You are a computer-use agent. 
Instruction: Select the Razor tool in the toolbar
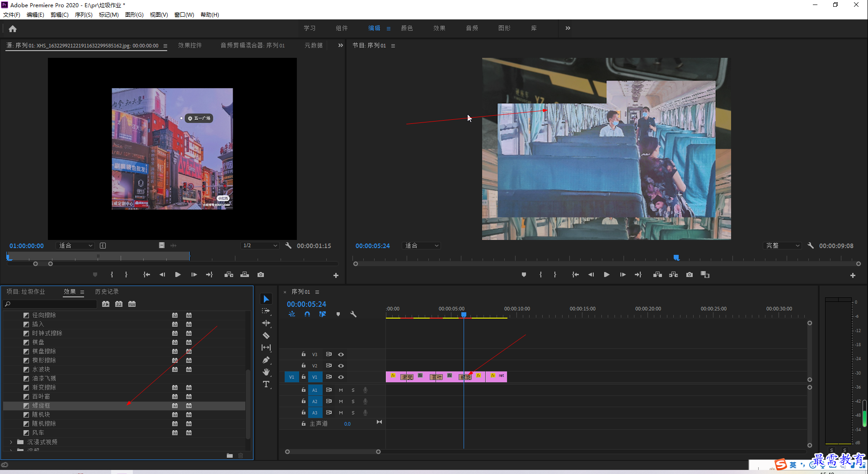[x=266, y=336]
